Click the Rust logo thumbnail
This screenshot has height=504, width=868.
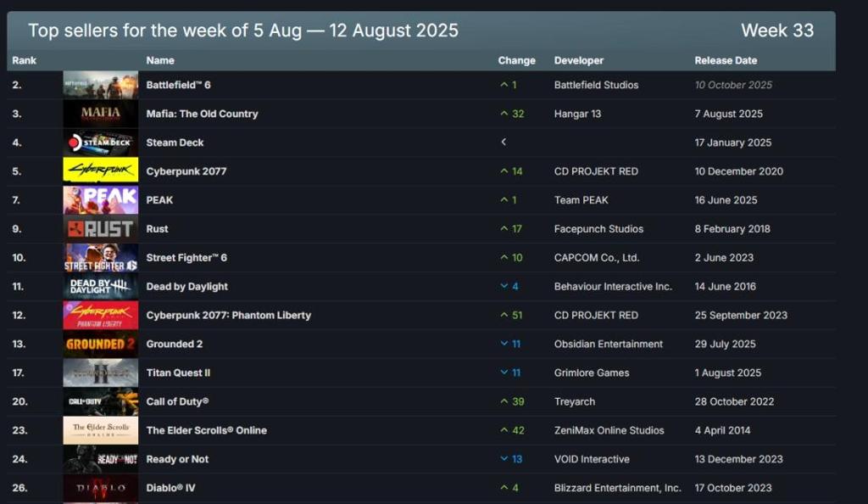point(100,229)
